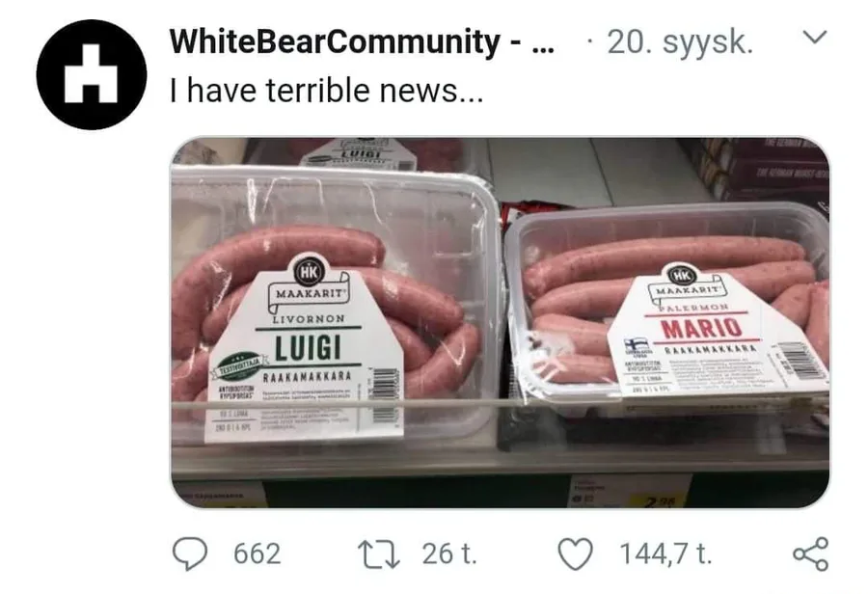Open the tweet timestamp 20. syysk.
This screenshot has height=594, width=868.
coord(680,42)
